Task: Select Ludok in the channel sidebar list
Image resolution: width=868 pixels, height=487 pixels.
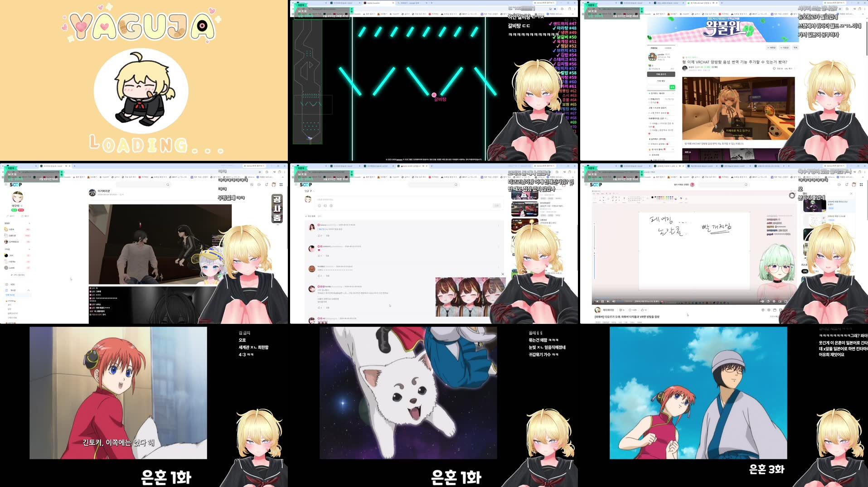Action: 12,268
